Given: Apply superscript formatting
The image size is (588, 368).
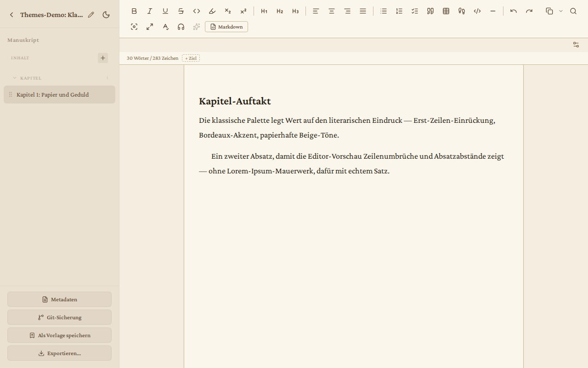Looking at the screenshot, I should 243,11.
